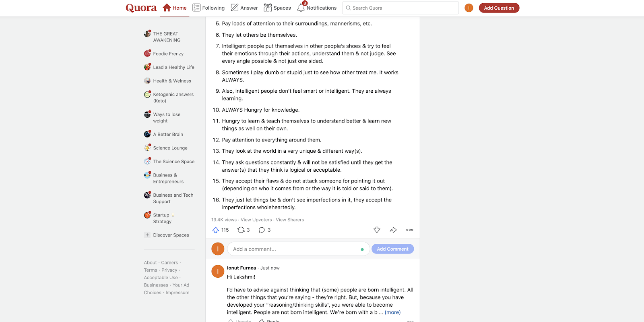Expand the comment with the (more) link
This screenshot has height=322, width=644.
(392, 312)
